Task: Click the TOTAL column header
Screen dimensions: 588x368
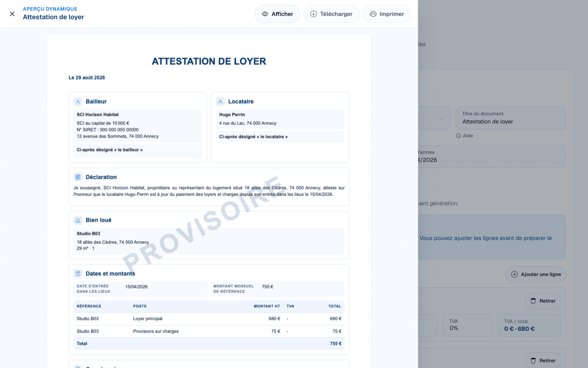Action: (335, 306)
